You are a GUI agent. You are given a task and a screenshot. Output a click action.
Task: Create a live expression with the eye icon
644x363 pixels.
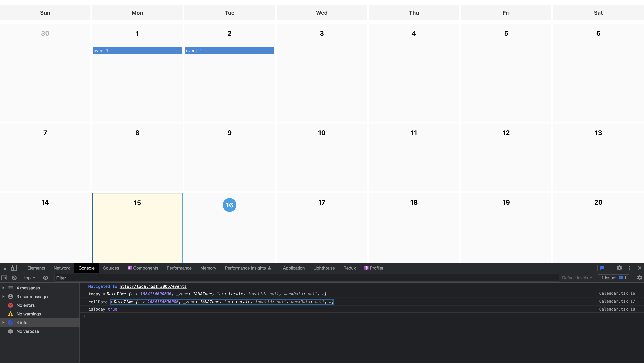coord(45,278)
